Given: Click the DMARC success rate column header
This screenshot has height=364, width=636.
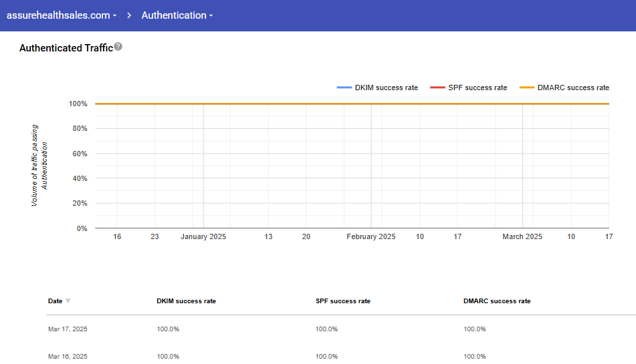Looking at the screenshot, I should point(496,301).
